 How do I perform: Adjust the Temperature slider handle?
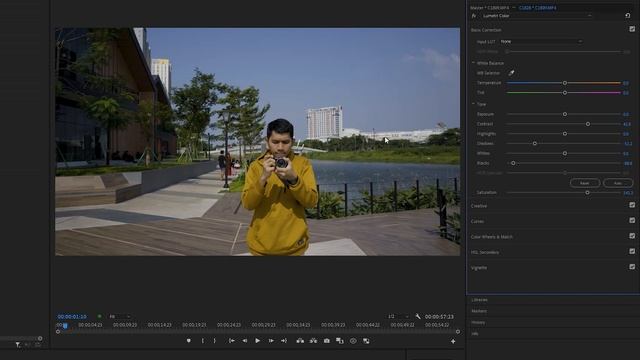click(565, 83)
